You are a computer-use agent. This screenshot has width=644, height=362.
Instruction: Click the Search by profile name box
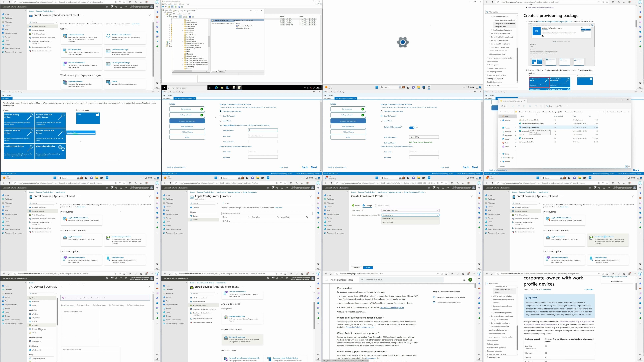tap(267, 213)
